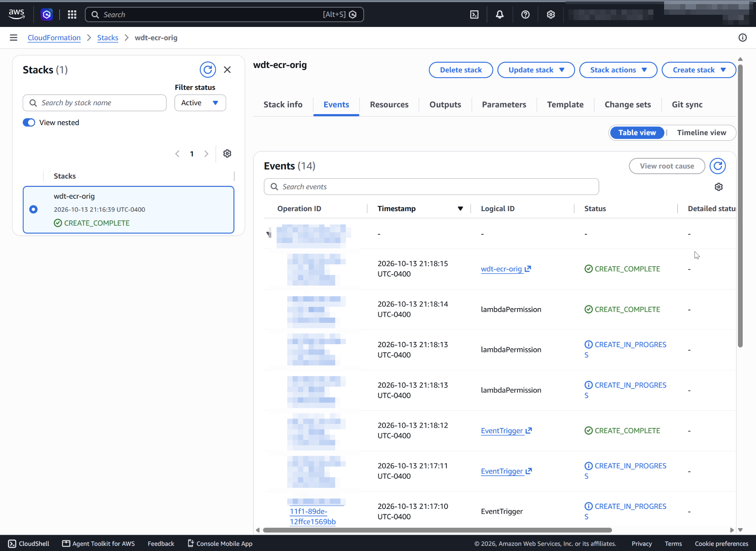Select the wdt-ecr-orig stack radio button

[33, 209]
